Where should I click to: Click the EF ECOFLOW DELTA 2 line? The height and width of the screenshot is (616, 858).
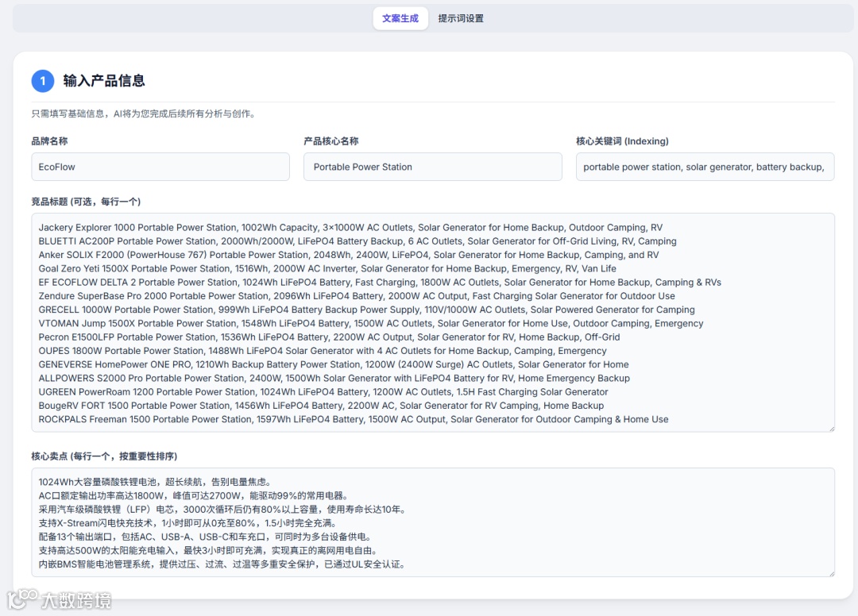pyautogui.click(x=380, y=282)
